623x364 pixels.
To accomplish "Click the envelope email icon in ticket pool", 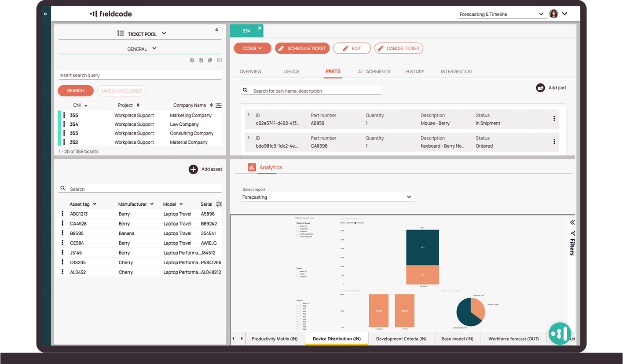I will click(x=219, y=60).
